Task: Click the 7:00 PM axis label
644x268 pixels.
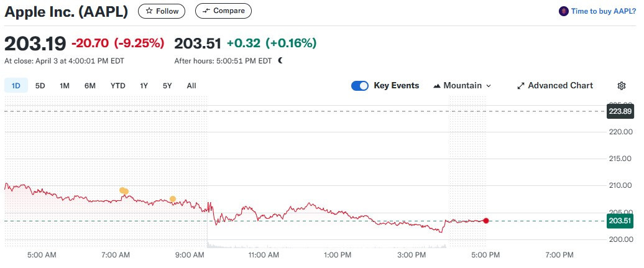Action: (559, 256)
